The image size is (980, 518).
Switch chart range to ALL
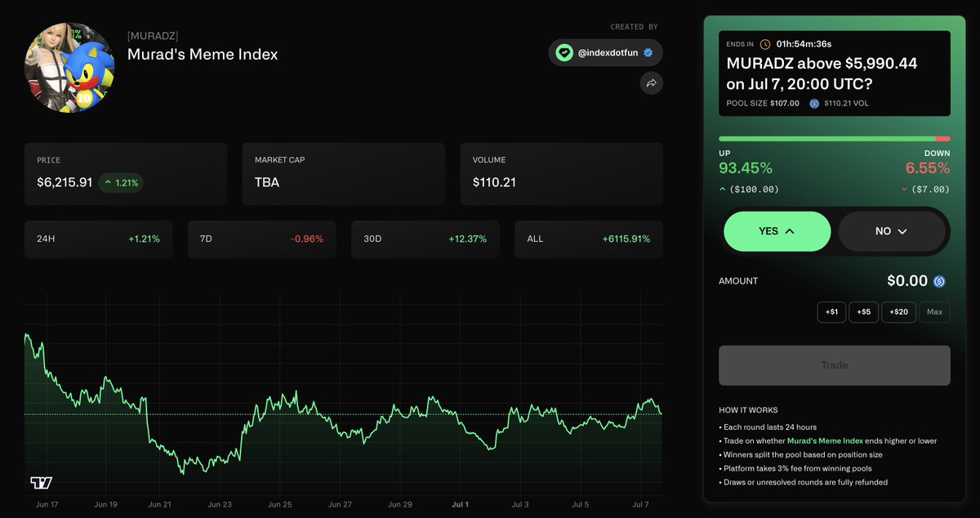point(589,239)
